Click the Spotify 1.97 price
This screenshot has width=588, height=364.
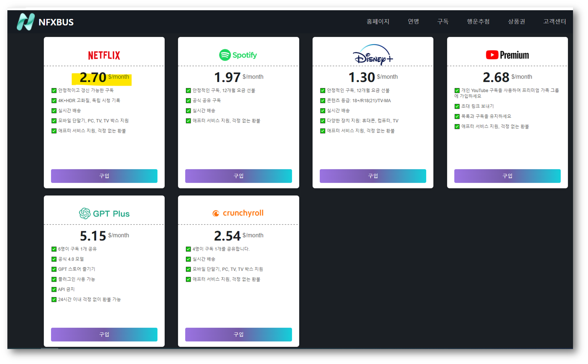click(227, 77)
